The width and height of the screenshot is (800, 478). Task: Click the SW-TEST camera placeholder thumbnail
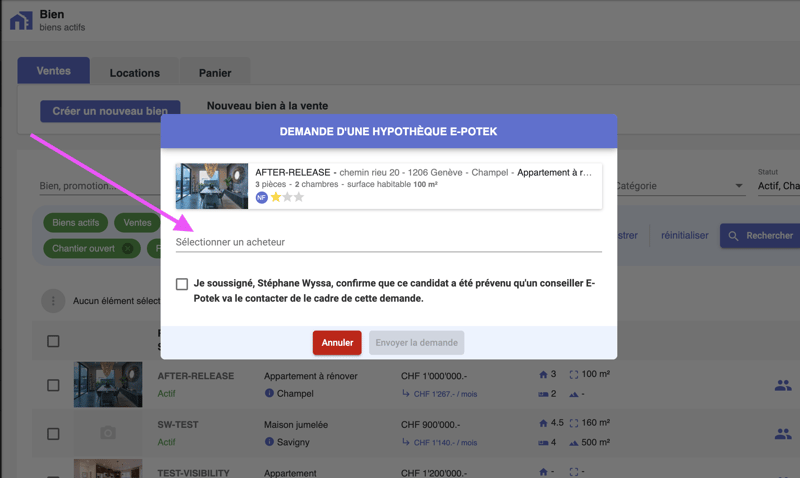click(108, 433)
